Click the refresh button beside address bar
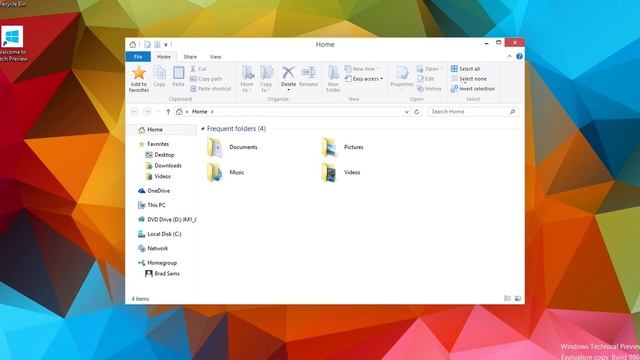The height and width of the screenshot is (360, 640). [x=416, y=111]
